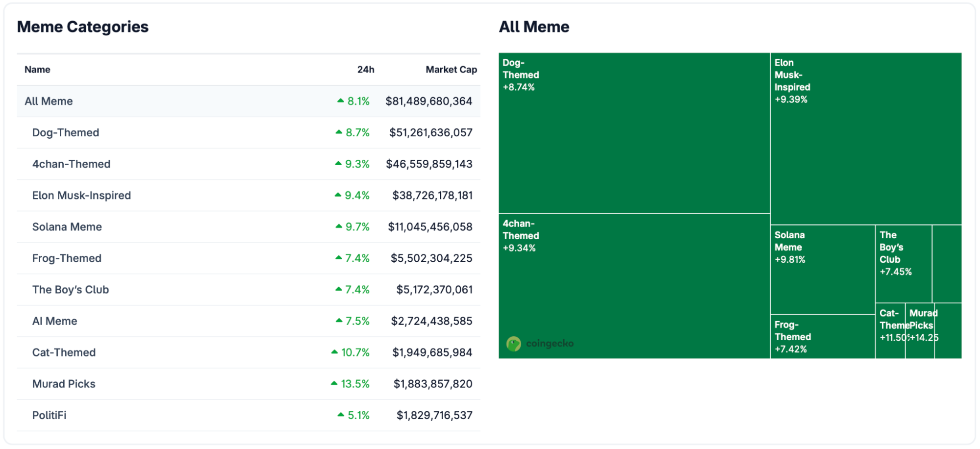Click the CoinGecko logo in the treemap

point(540,344)
